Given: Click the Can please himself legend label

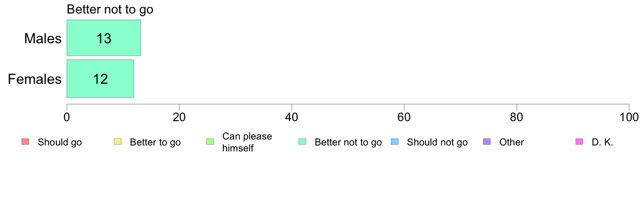Looking at the screenshot, I should 247,142.
